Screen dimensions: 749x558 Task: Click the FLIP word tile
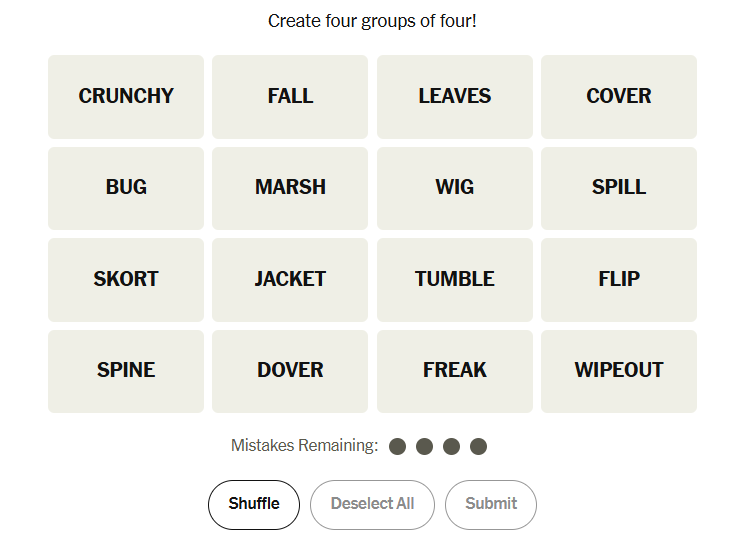point(619,279)
